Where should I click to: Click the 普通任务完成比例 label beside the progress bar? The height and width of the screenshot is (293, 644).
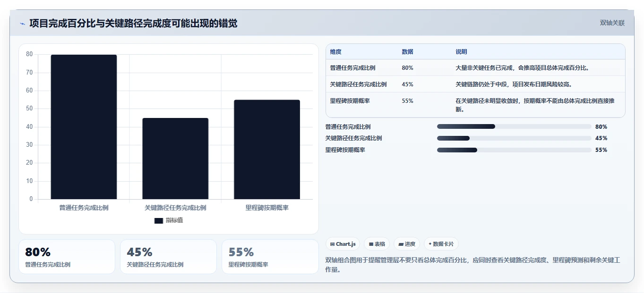(x=348, y=127)
